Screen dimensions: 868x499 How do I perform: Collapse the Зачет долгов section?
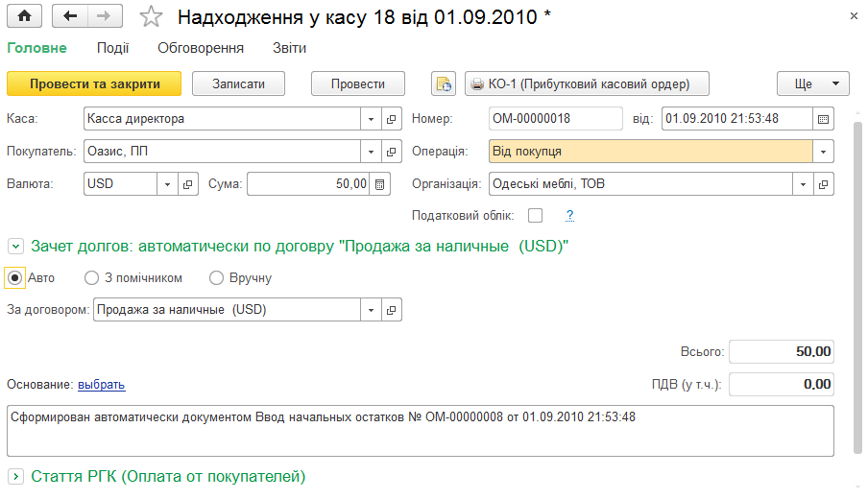16,247
